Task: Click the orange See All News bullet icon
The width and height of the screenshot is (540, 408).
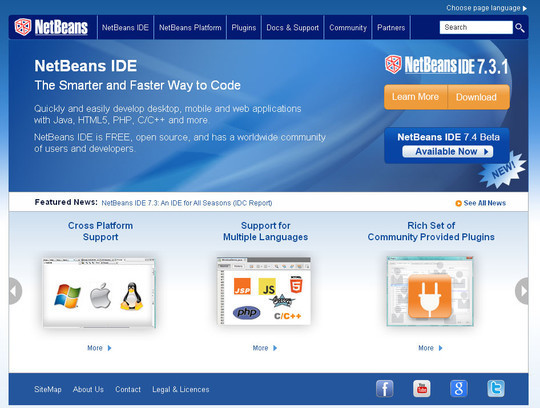Action: pos(458,203)
